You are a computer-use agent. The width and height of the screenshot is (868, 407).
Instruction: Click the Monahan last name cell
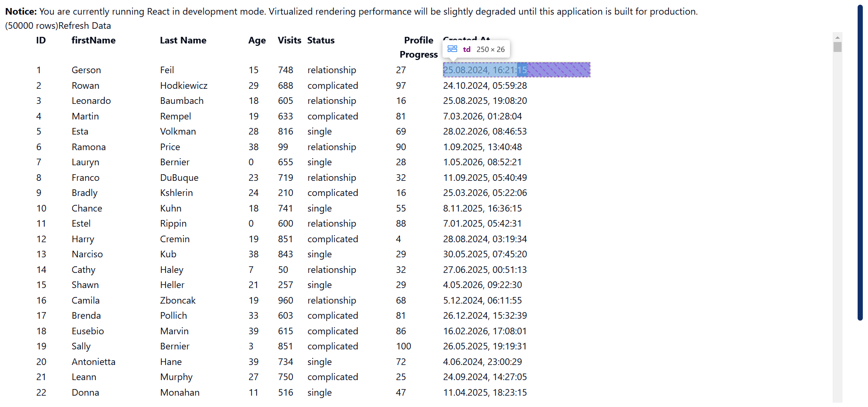point(180,393)
